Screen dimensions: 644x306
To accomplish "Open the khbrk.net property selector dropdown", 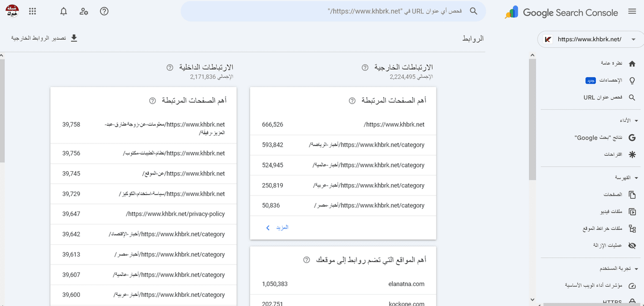I will tap(590, 39).
